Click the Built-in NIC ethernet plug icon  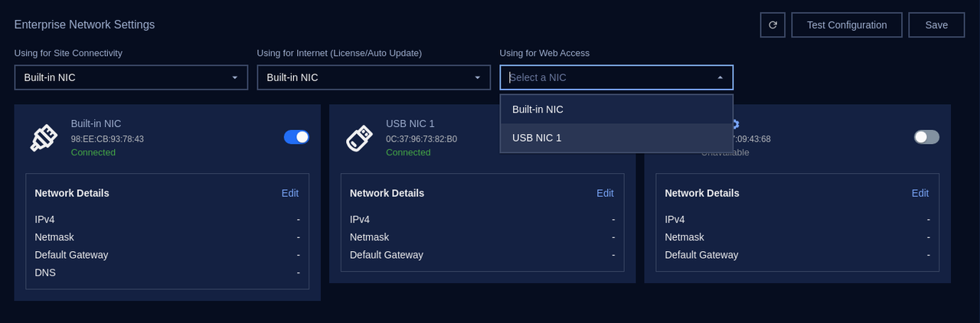tap(44, 138)
